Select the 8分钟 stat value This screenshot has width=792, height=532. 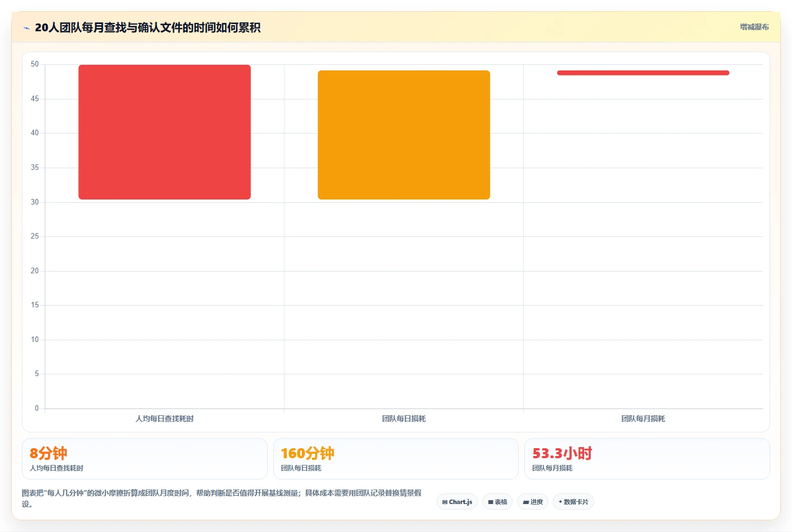pos(48,453)
